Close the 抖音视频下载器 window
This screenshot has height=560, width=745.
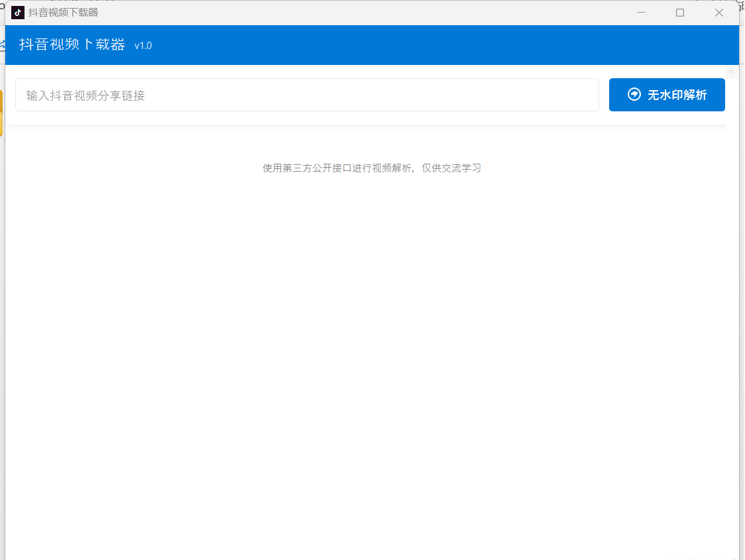719,13
